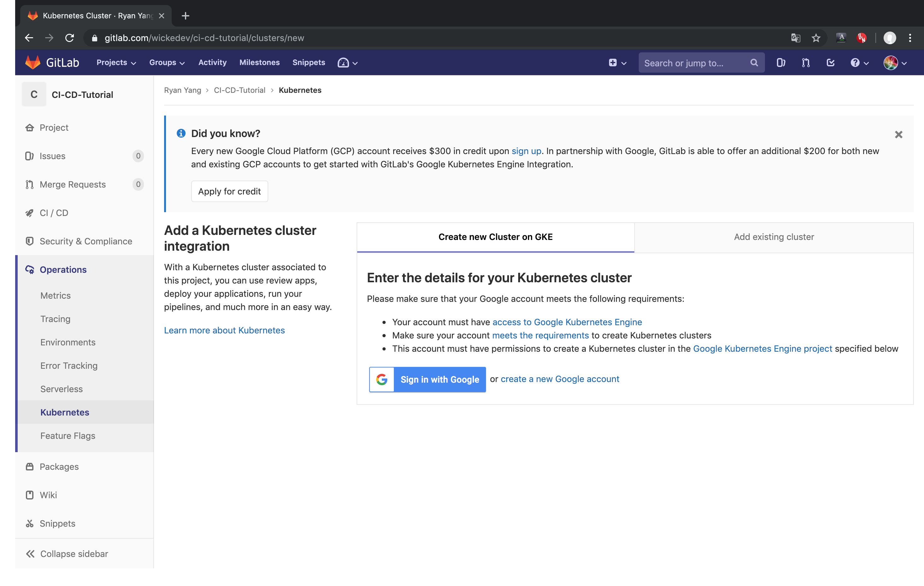Screen dimensions: 924x586
Task: Switch to the Add existing cluster tab
Action: 774,237
